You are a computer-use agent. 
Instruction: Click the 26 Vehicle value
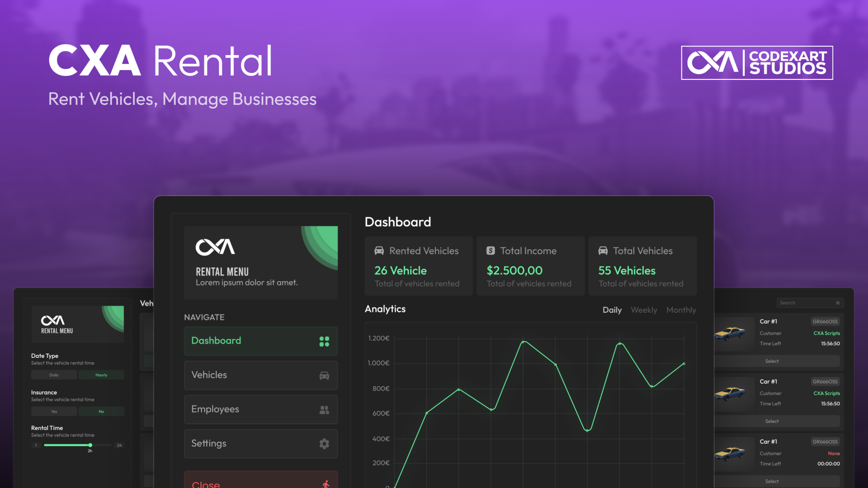click(x=401, y=271)
